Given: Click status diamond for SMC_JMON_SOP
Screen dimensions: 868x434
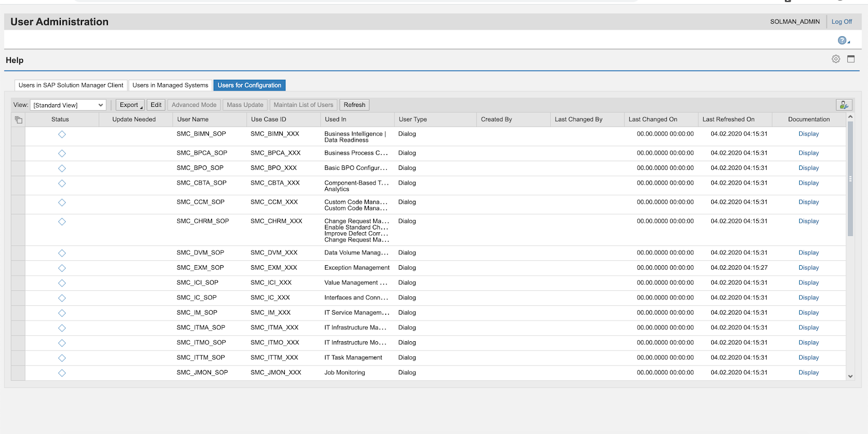Looking at the screenshot, I should [x=62, y=373].
